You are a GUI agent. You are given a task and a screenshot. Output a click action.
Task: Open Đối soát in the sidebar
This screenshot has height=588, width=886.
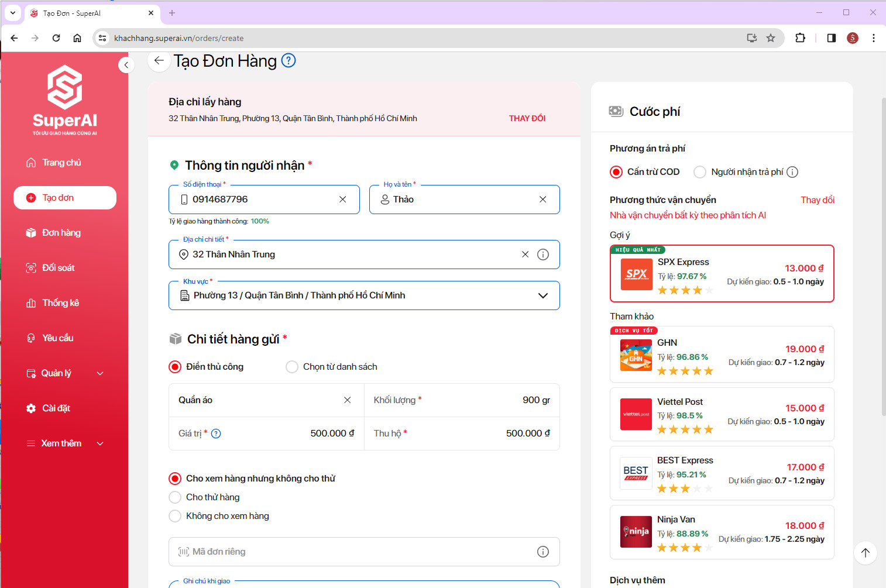pos(64,268)
